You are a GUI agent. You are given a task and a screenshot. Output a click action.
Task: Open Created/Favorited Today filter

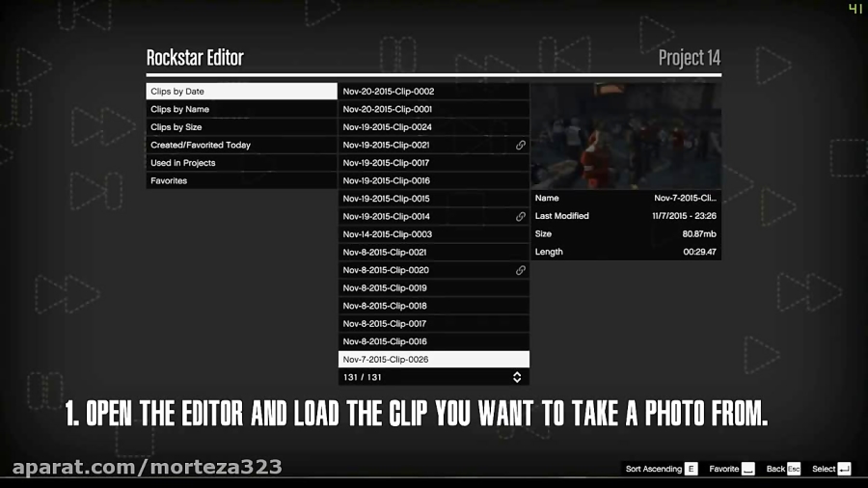(x=241, y=145)
